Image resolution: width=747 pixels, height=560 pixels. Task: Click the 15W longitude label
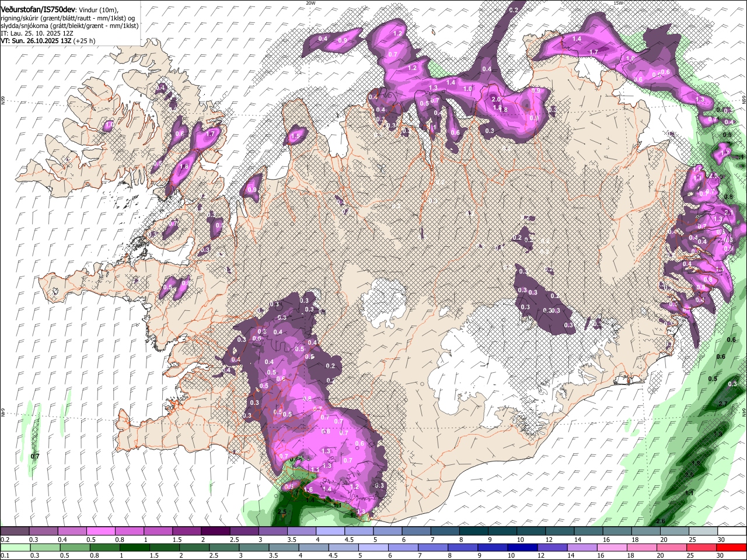(x=618, y=3)
